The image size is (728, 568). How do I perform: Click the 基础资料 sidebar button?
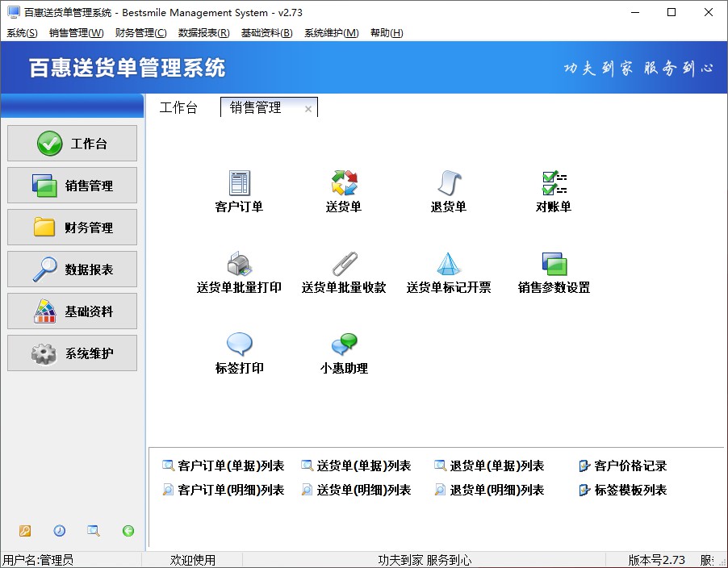[x=73, y=311]
